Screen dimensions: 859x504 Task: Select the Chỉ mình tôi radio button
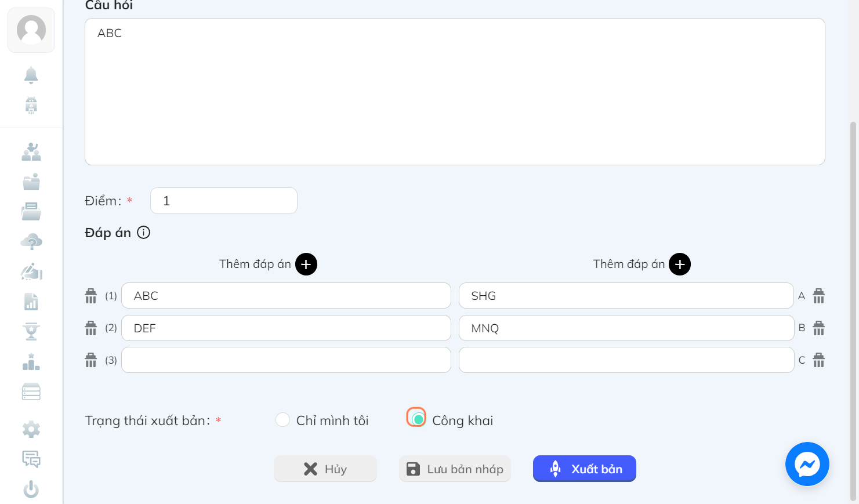(282, 419)
